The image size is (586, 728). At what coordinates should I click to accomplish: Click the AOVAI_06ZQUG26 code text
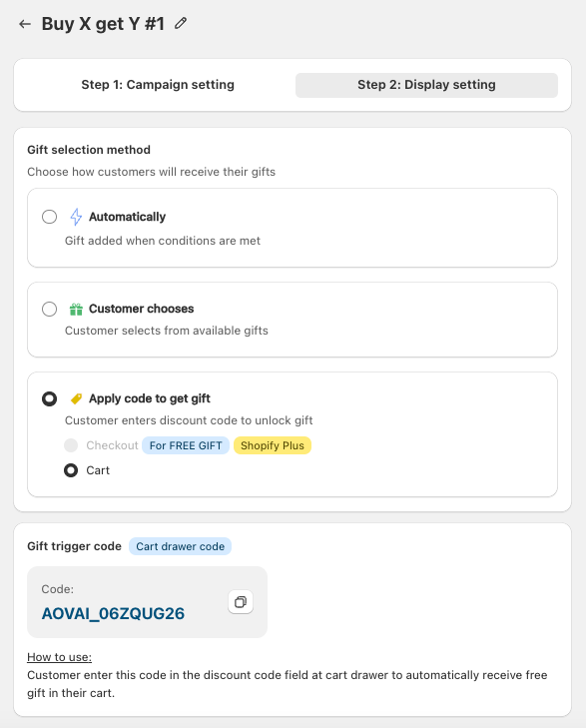click(x=113, y=614)
